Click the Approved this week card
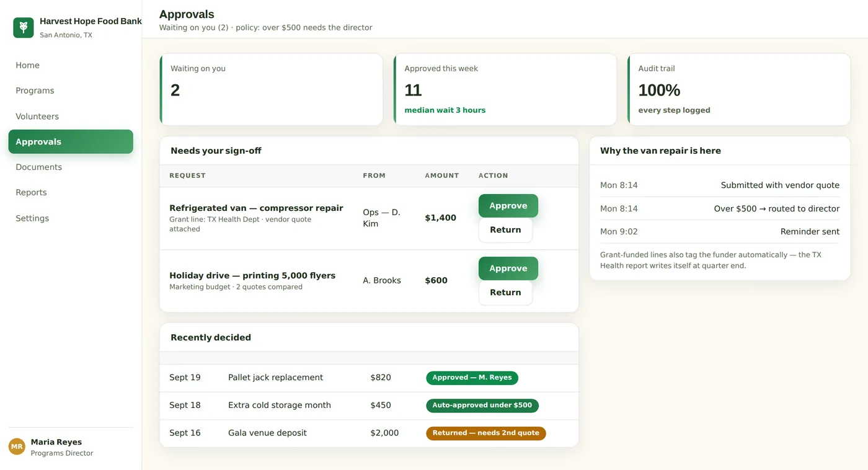868x470 pixels. (x=505, y=89)
